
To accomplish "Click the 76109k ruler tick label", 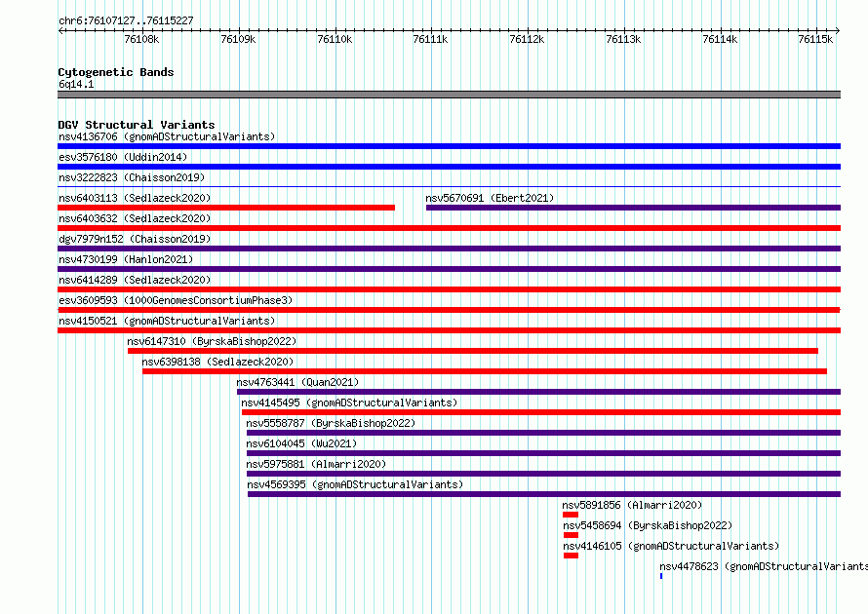I will pos(238,39).
